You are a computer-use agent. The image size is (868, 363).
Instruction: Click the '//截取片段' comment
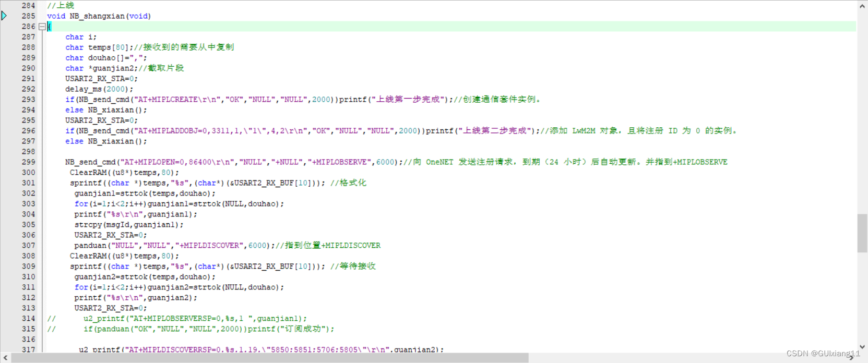pyautogui.click(x=161, y=68)
